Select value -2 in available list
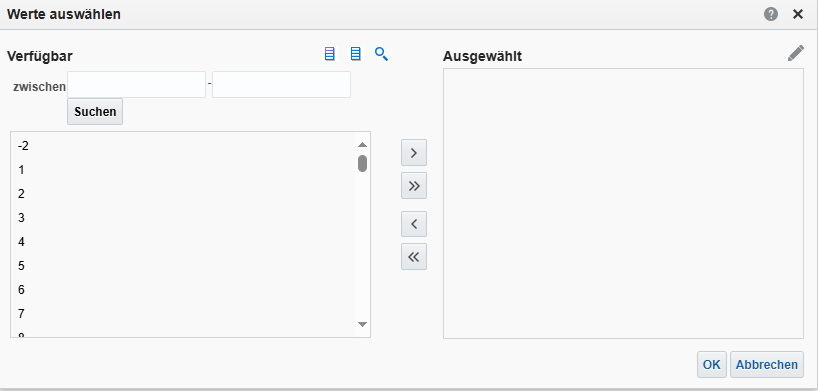The height and width of the screenshot is (391, 818). click(183, 146)
